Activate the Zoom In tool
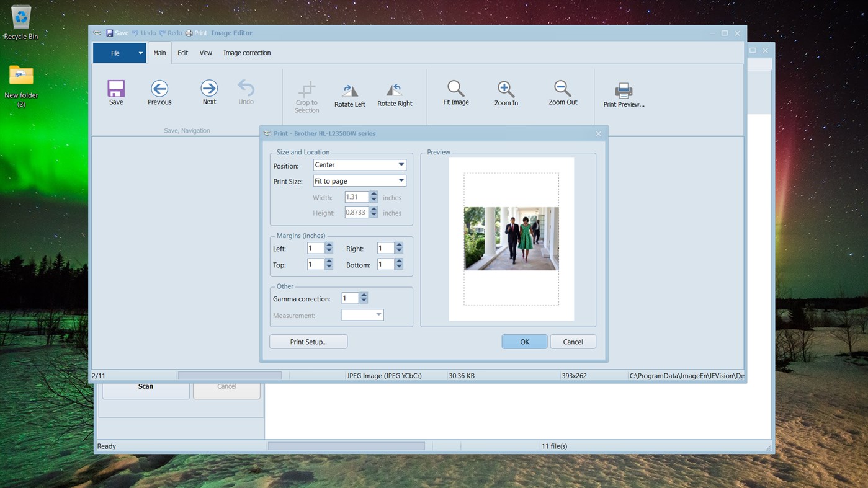Image resolution: width=868 pixels, height=488 pixels. click(x=506, y=93)
